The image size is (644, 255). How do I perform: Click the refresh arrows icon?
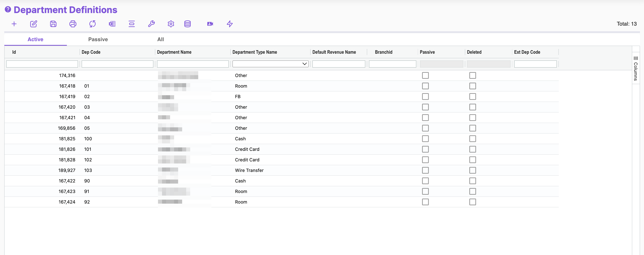tap(93, 24)
